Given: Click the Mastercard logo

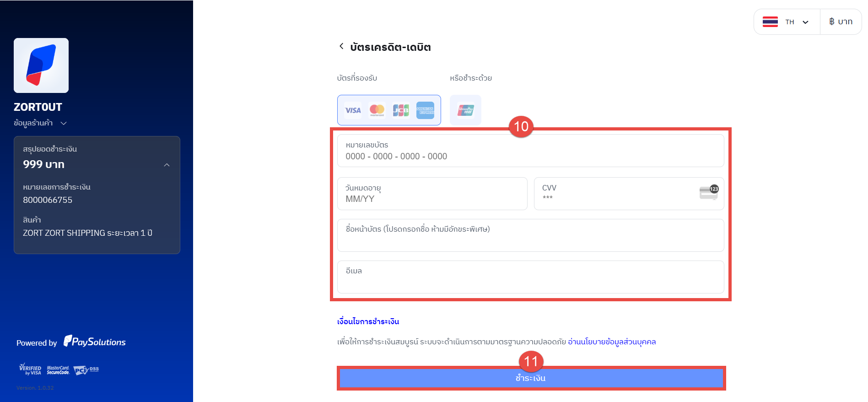Looking at the screenshot, I should [377, 110].
